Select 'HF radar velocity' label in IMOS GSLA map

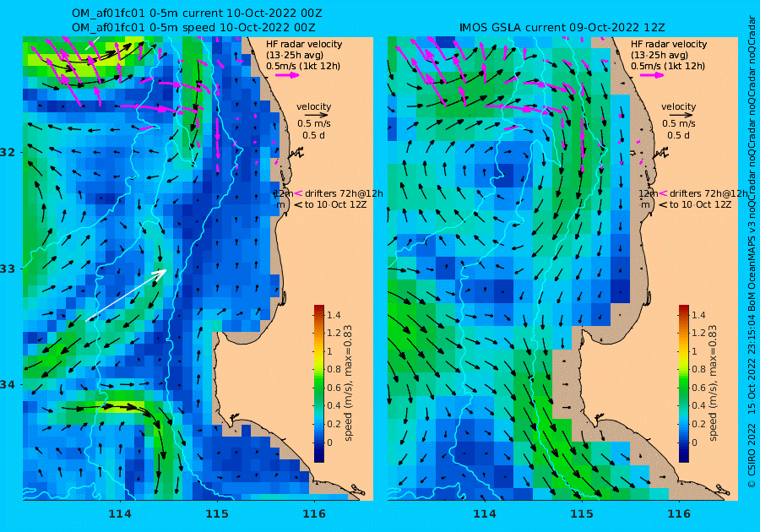point(669,44)
